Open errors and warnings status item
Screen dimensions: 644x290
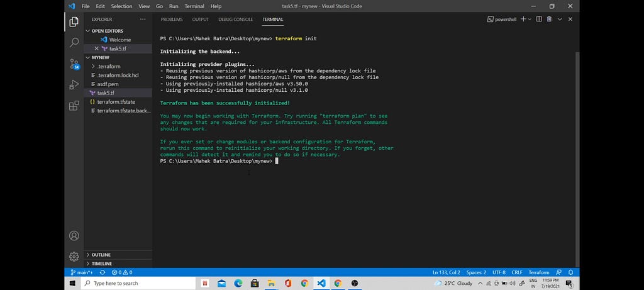(122, 272)
